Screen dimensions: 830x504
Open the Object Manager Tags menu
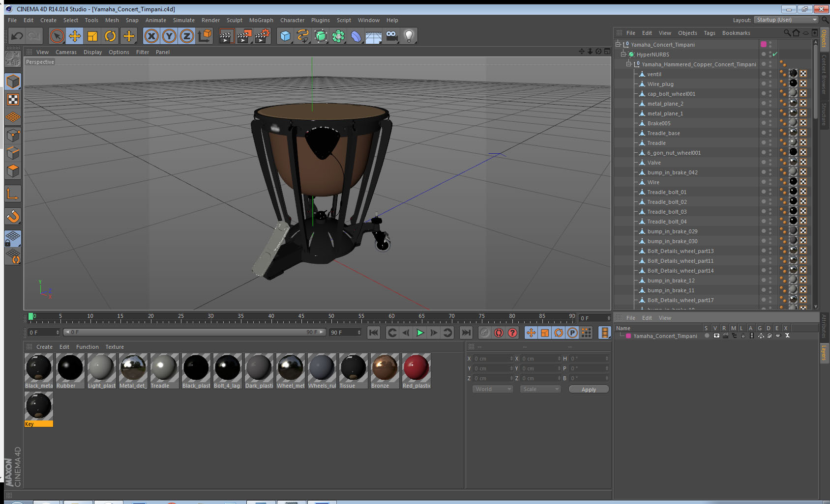pos(710,33)
